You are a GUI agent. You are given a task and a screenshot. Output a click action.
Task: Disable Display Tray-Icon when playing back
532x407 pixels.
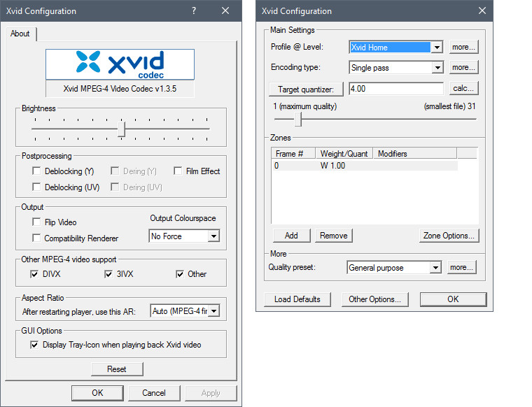(x=34, y=345)
